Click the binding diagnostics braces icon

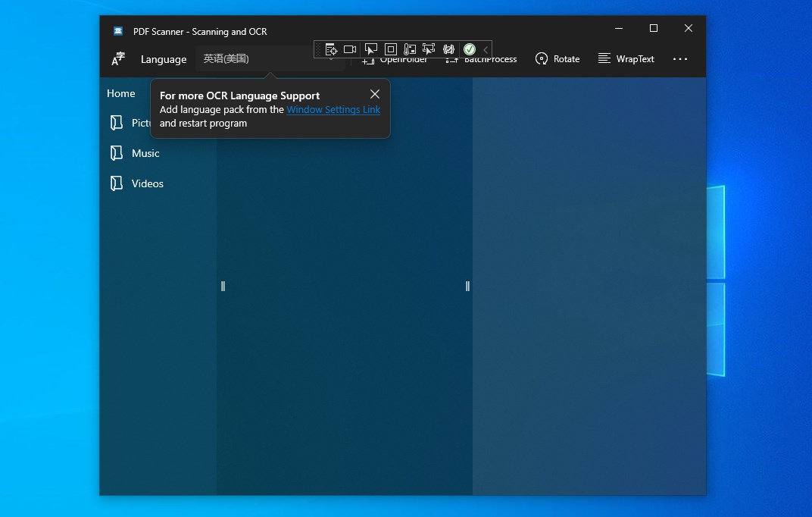click(x=448, y=49)
